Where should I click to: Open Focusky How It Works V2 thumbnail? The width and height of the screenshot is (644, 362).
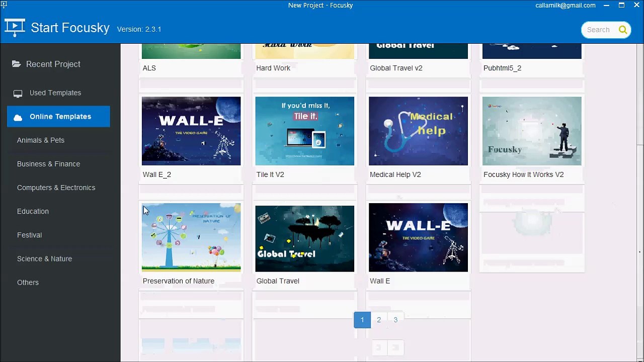pyautogui.click(x=532, y=131)
